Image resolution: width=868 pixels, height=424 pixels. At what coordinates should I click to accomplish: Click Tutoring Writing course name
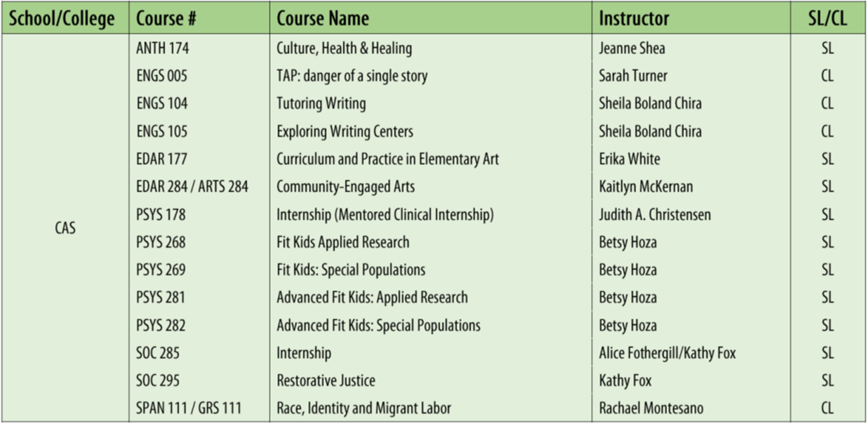(x=321, y=104)
